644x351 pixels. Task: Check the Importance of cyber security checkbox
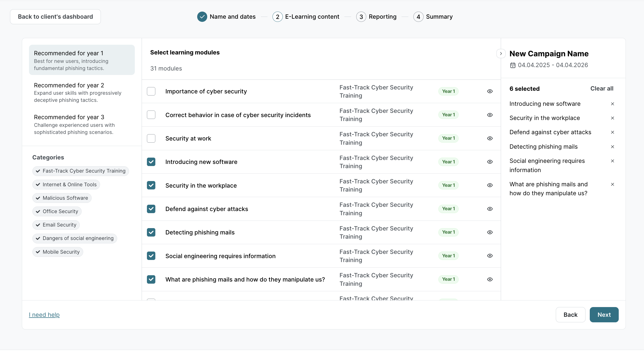[151, 91]
